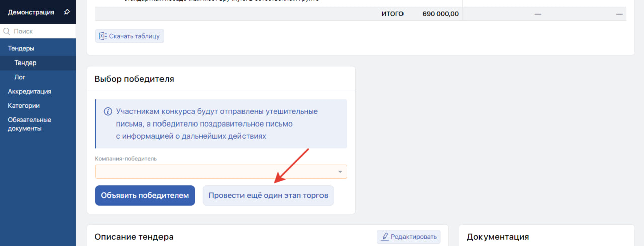
Task: Click the info icon in the blue notice
Action: point(108,111)
